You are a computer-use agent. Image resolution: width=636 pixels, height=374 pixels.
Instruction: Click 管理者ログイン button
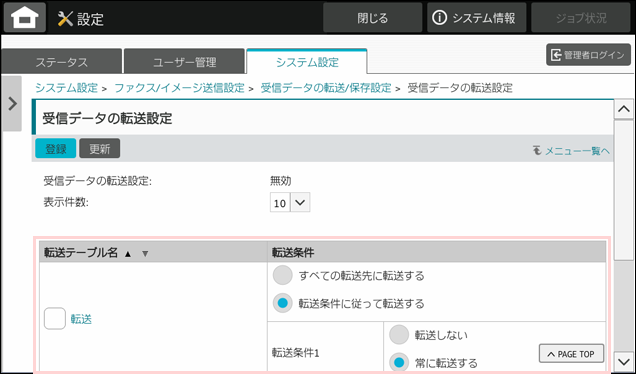point(588,55)
